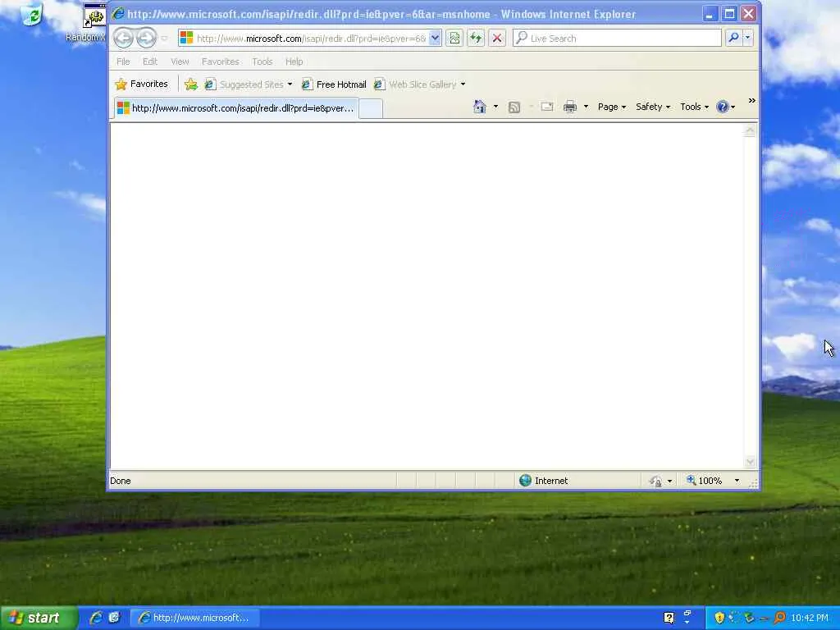Screen dimensions: 840x630
Task: Open the Windows Start menu
Action: tap(39, 619)
